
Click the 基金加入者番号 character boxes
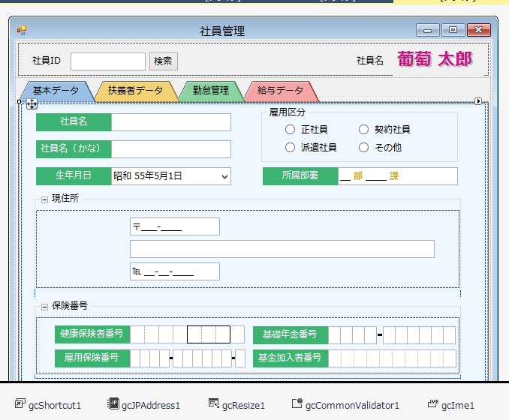tap(392, 358)
